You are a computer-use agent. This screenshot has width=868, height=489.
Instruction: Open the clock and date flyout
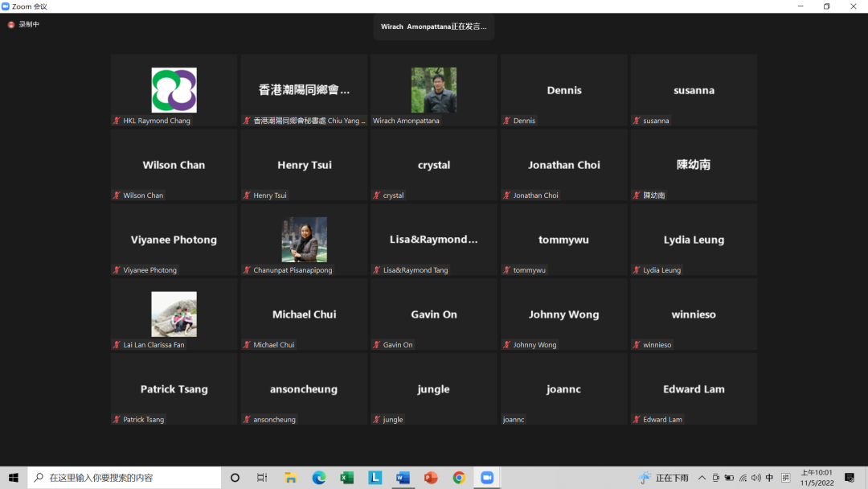point(817,478)
